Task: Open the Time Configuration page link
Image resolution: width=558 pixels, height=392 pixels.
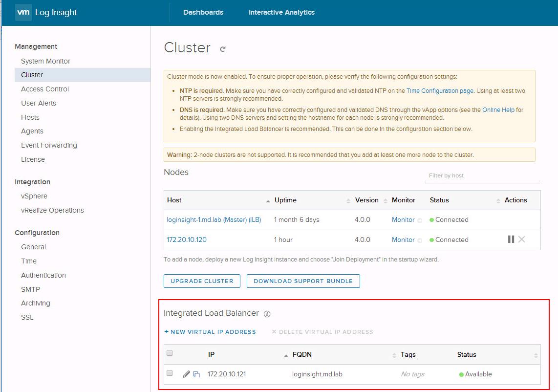Action: tap(440, 90)
